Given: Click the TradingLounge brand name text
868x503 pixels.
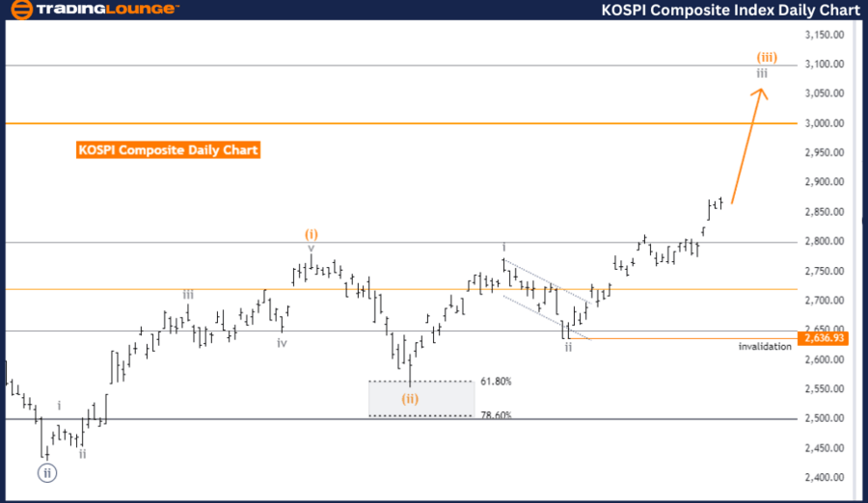Looking at the screenshot, I should [x=107, y=10].
